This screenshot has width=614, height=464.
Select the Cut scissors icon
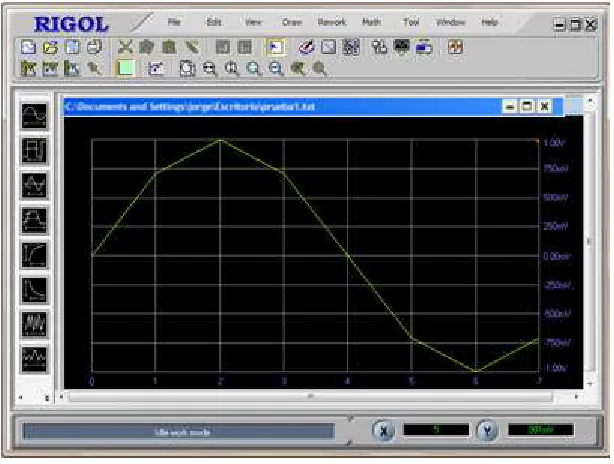(125, 47)
